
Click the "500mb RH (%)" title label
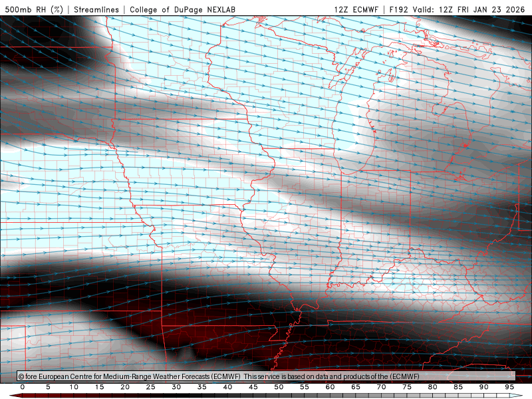[34, 9]
